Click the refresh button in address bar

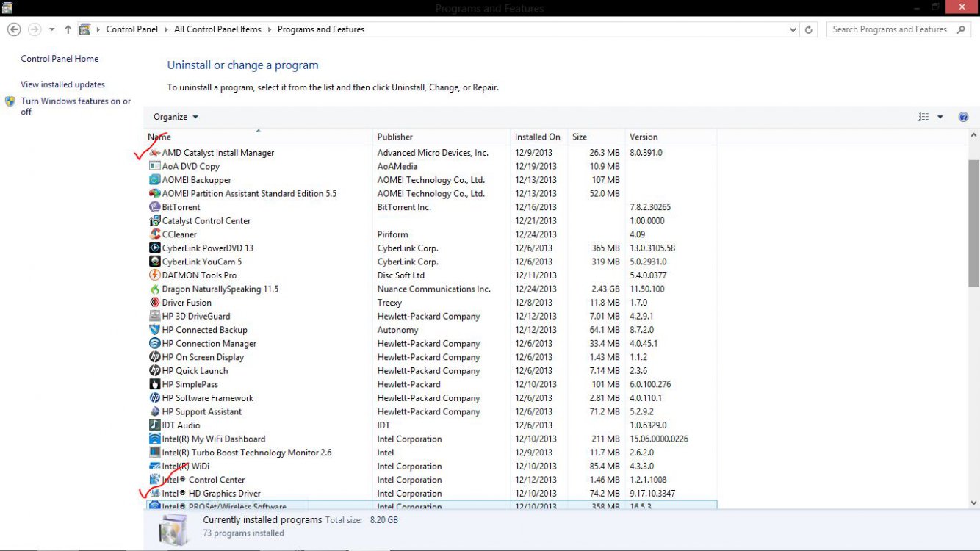809,29
